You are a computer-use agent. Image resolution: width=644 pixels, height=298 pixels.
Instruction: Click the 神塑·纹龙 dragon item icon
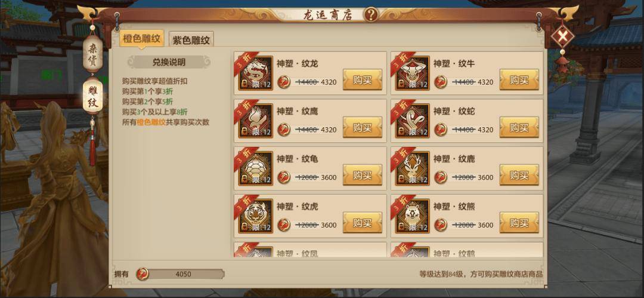tap(255, 73)
